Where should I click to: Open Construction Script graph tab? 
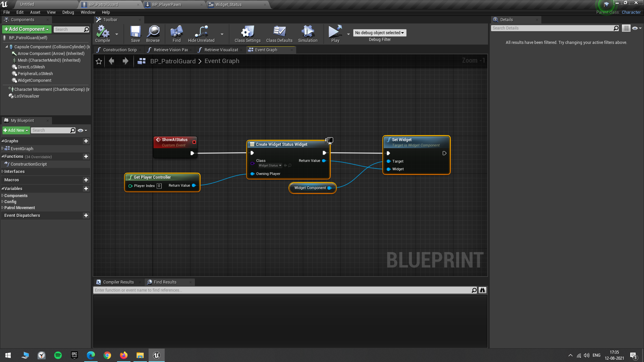[120, 50]
